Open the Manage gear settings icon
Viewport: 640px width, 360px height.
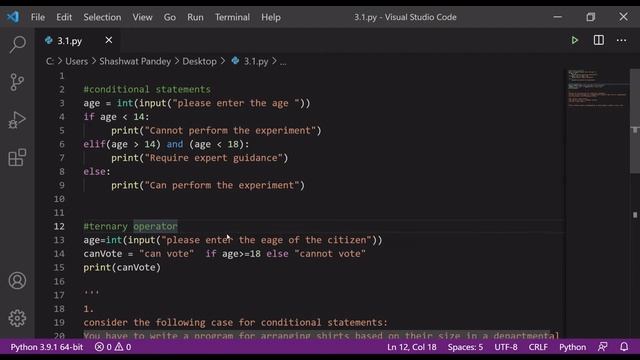pos(17,318)
